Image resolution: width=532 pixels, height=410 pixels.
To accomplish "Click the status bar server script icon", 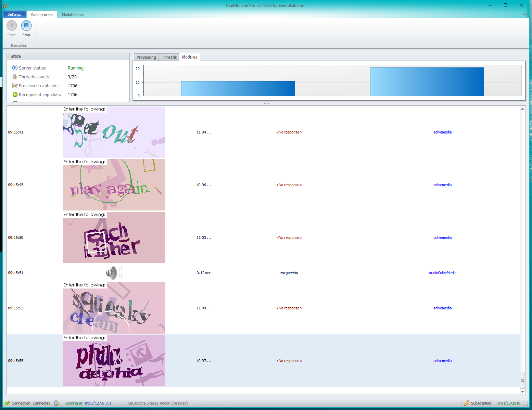I will click(x=57, y=403).
